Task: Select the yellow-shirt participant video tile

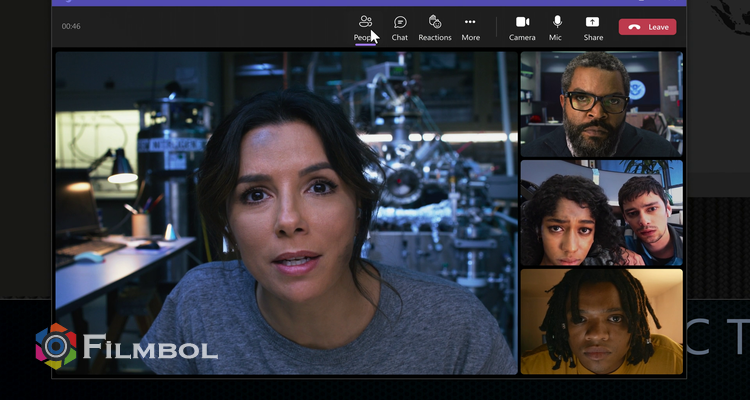Action: point(601,320)
